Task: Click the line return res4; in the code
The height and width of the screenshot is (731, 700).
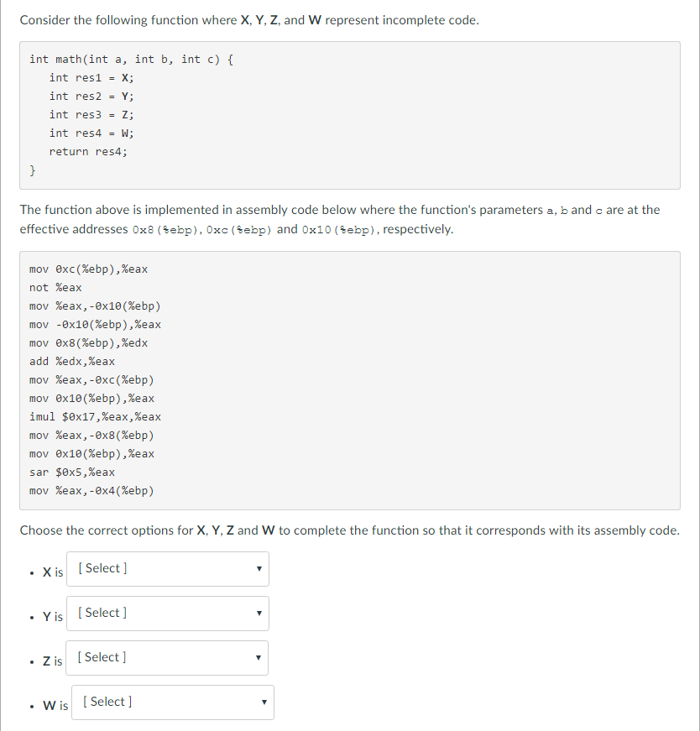Action: [87, 151]
